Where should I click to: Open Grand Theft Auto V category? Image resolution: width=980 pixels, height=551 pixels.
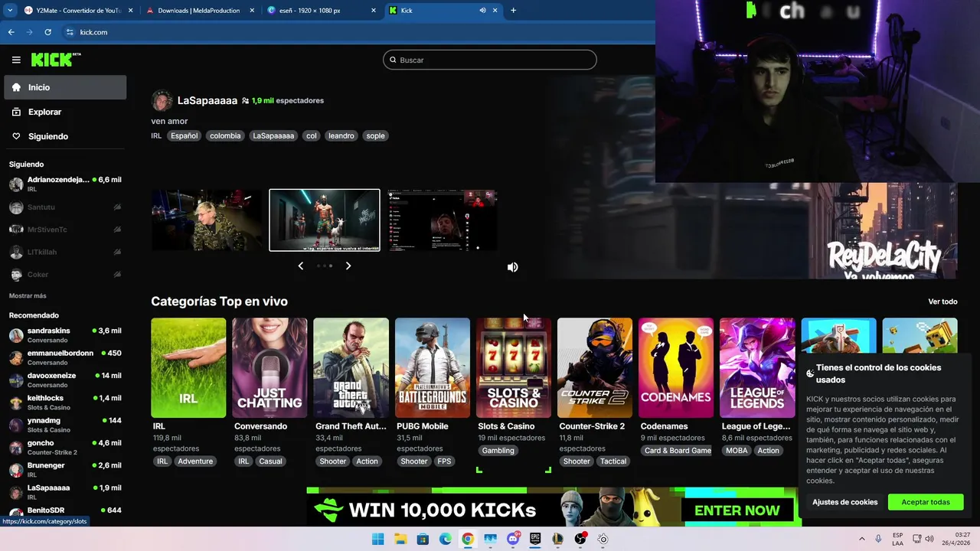click(x=351, y=368)
